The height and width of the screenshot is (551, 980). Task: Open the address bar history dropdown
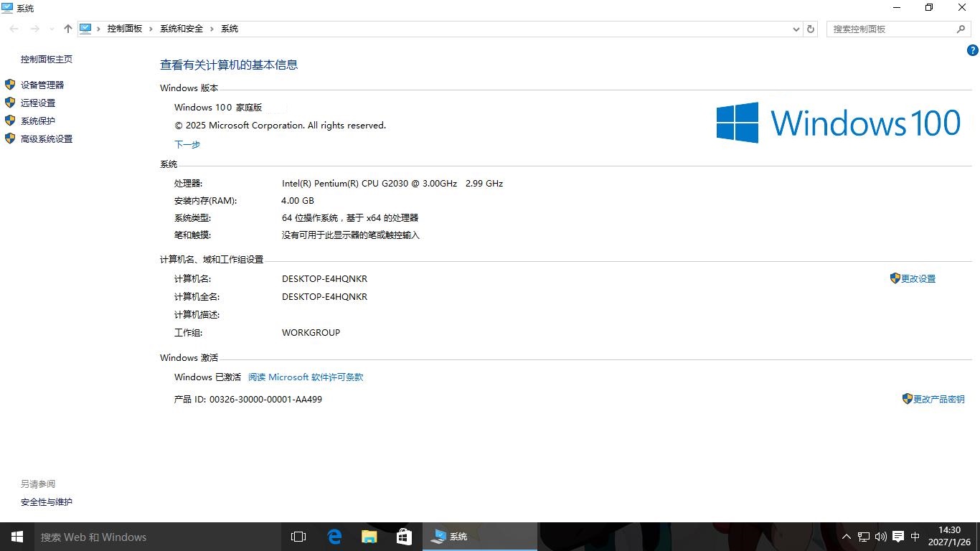click(x=796, y=29)
